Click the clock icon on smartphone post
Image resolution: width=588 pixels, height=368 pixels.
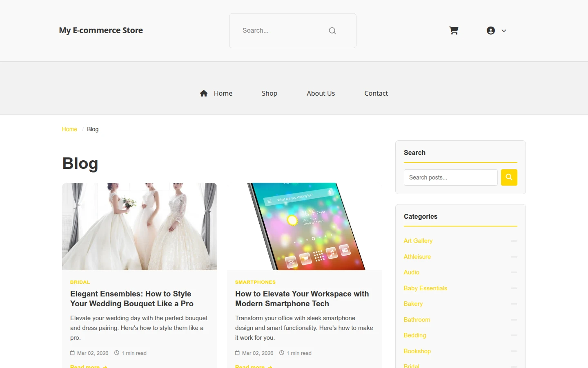282,353
